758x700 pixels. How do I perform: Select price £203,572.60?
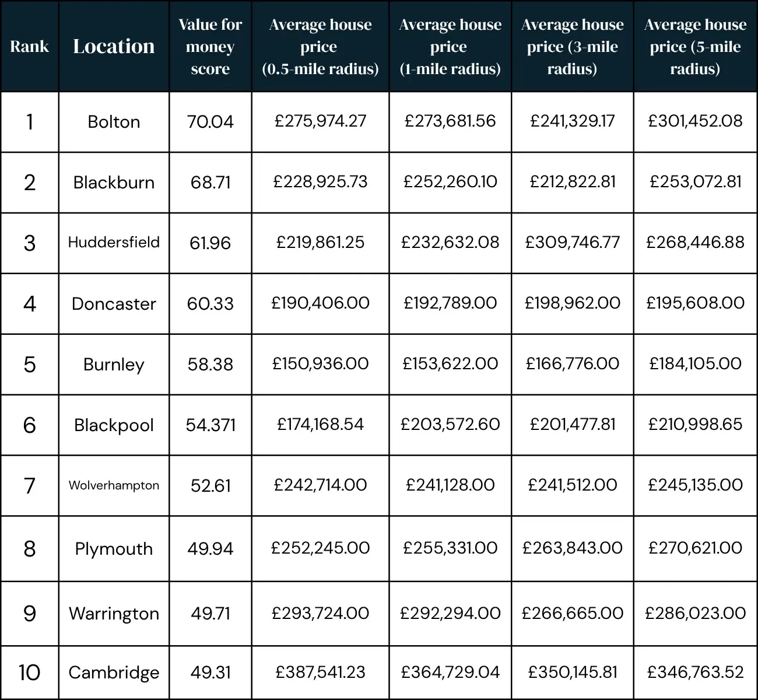pyautogui.click(x=450, y=425)
